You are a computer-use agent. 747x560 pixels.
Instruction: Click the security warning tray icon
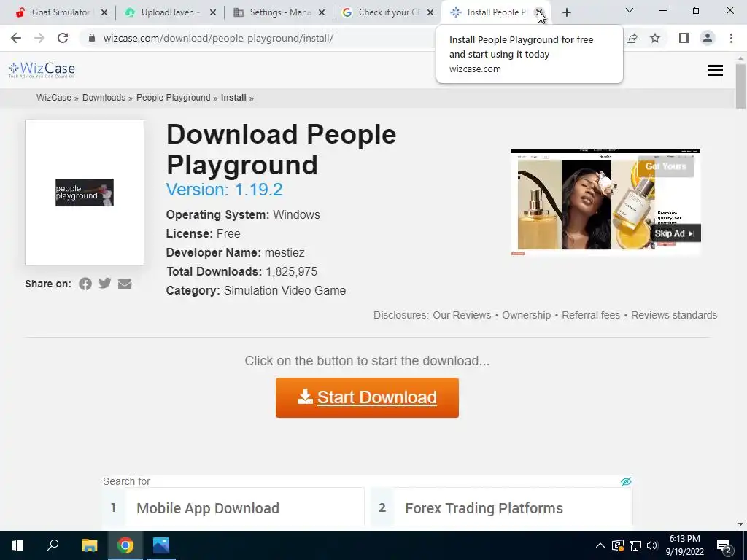[618, 545]
